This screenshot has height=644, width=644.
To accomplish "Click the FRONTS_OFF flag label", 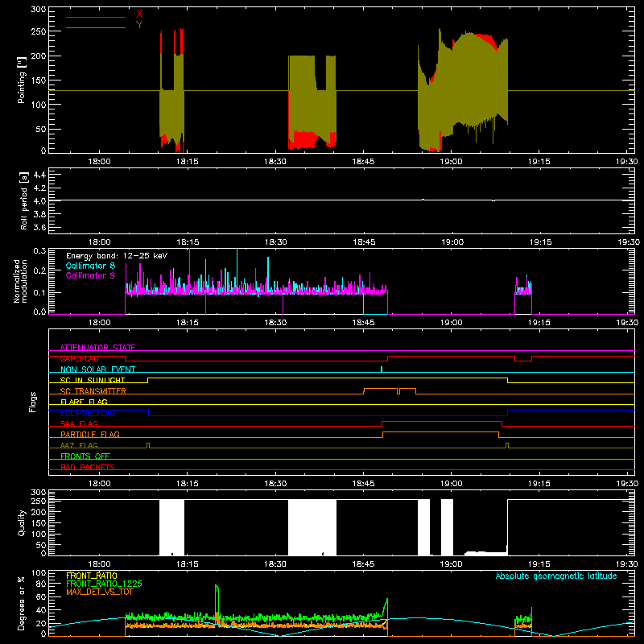I will click(x=85, y=456).
